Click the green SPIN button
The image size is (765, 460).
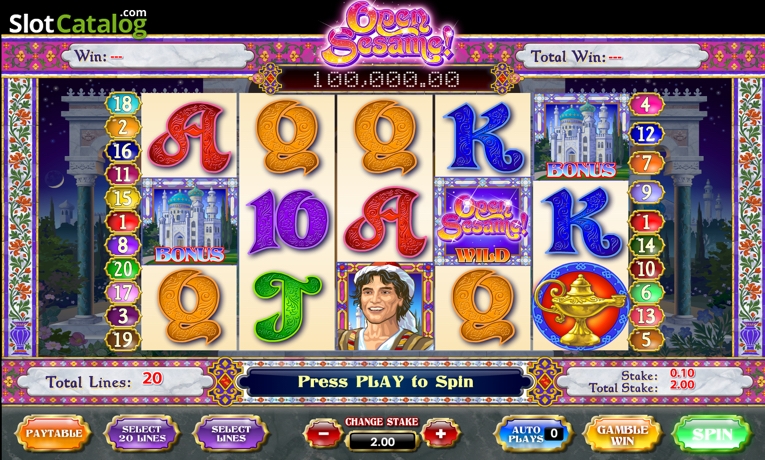[x=712, y=433]
